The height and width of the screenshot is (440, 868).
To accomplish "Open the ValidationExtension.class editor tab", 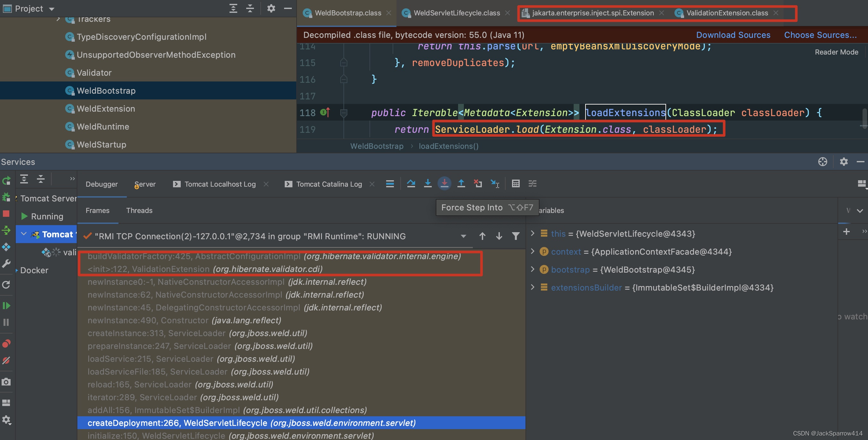I will (x=727, y=13).
